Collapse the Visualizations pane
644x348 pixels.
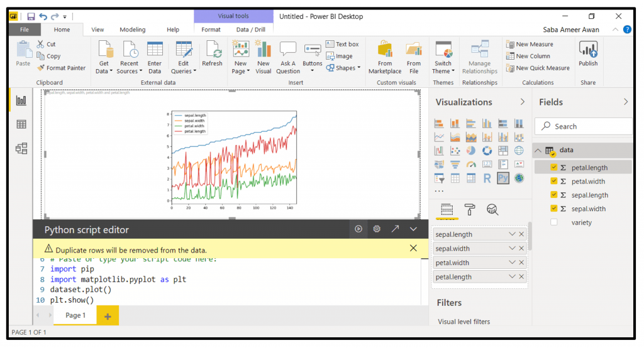(x=523, y=102)
